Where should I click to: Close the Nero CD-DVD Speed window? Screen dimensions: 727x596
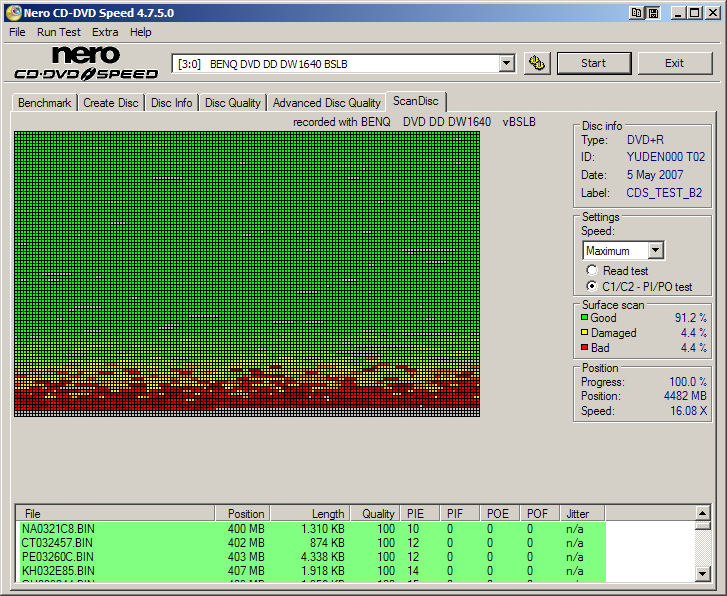(713, 13)
